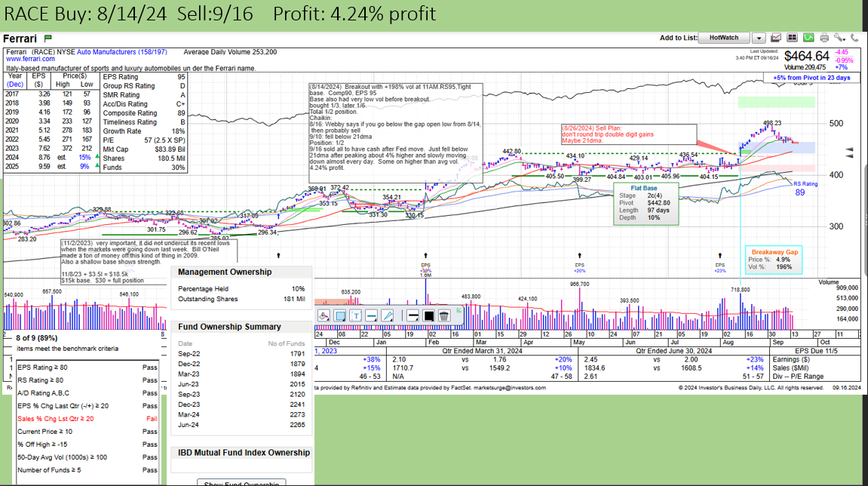The width and height of the screenshot is (868, 486).
Task: Click IBD Mutual Fund Index Ownership header
Action: pos(241,453)
